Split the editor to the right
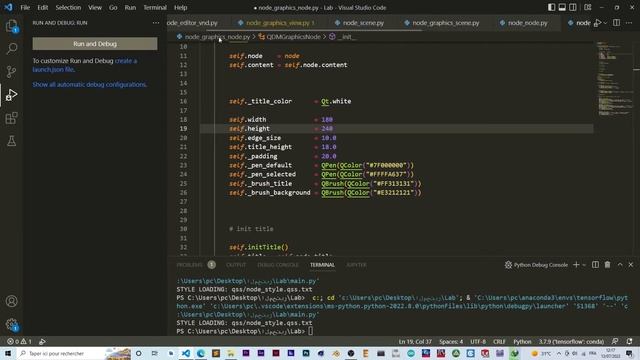Screen dimensions: 640x360 (x=617, y=23)
